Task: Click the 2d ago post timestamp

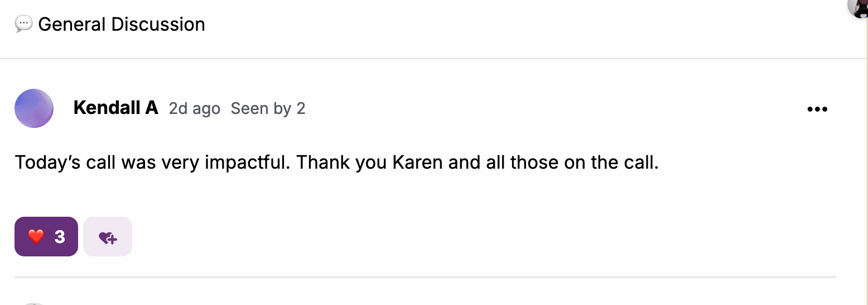Action: [194, 108]
